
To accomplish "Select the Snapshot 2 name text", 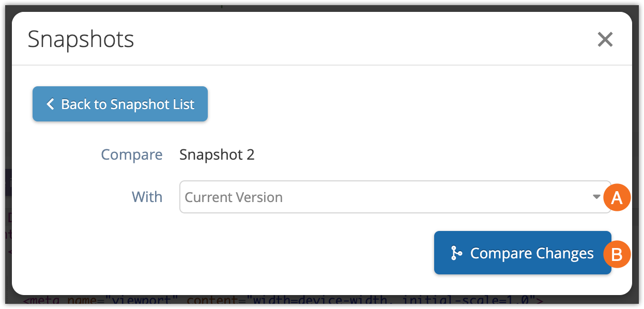I will [x=217, y=154].
